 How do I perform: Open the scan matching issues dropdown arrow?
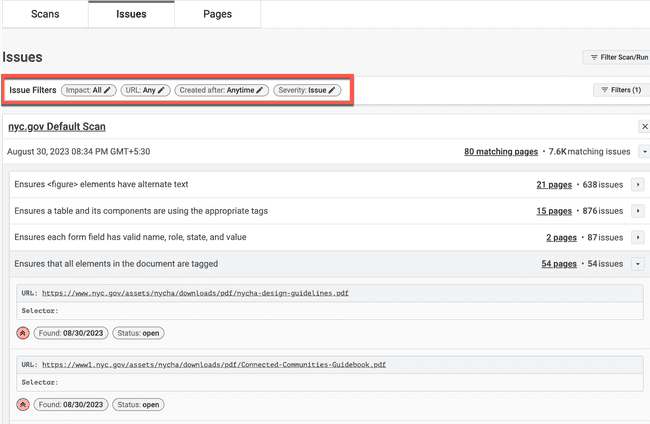coord(643,152)
